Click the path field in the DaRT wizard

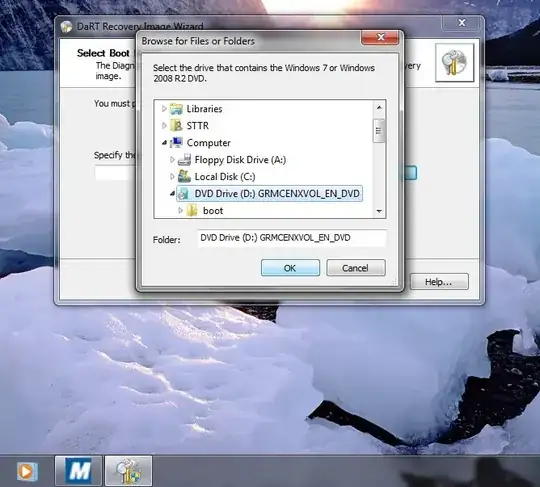(115, 173)
